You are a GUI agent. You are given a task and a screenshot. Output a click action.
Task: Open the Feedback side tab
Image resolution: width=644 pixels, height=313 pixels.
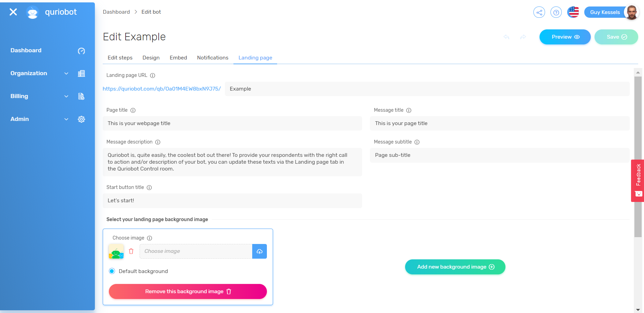pos(638,181)
